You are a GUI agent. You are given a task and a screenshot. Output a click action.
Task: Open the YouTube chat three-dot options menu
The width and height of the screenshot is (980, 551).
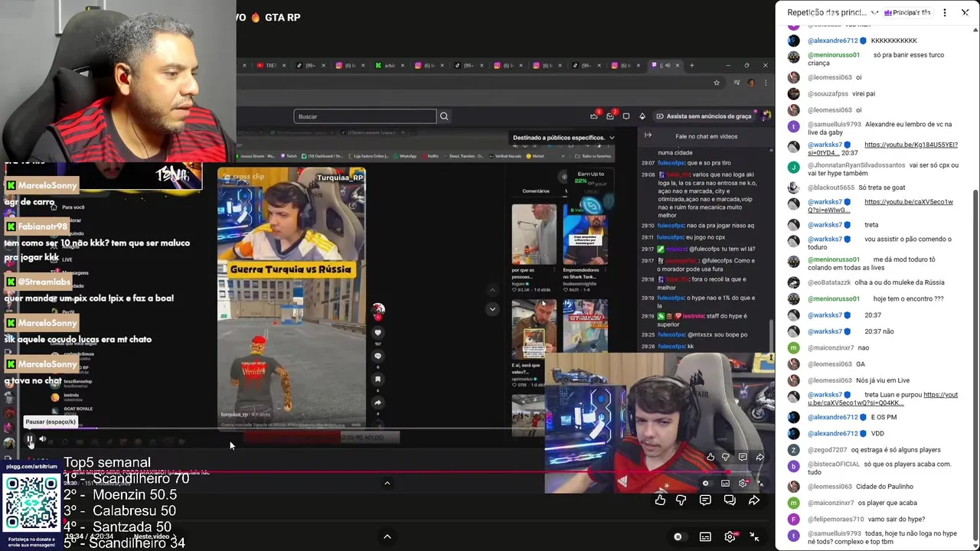pos(945,12)
